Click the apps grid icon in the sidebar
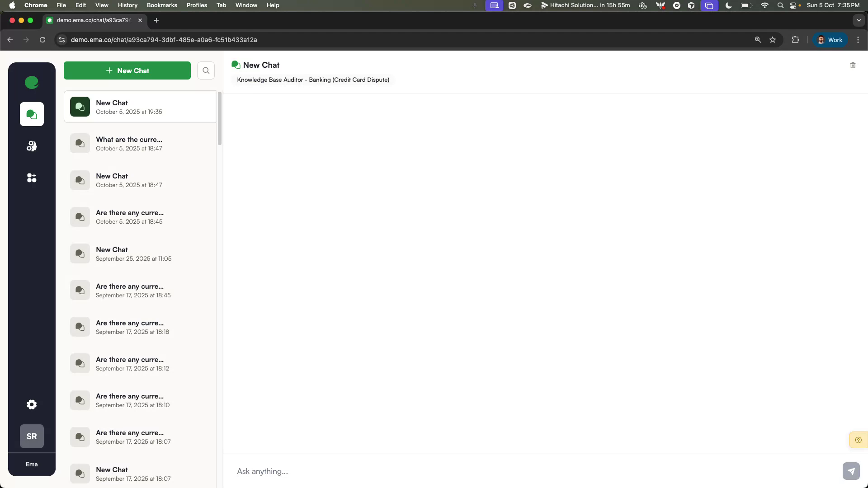This screenshot has height=488, width=868. coord(31,178)
